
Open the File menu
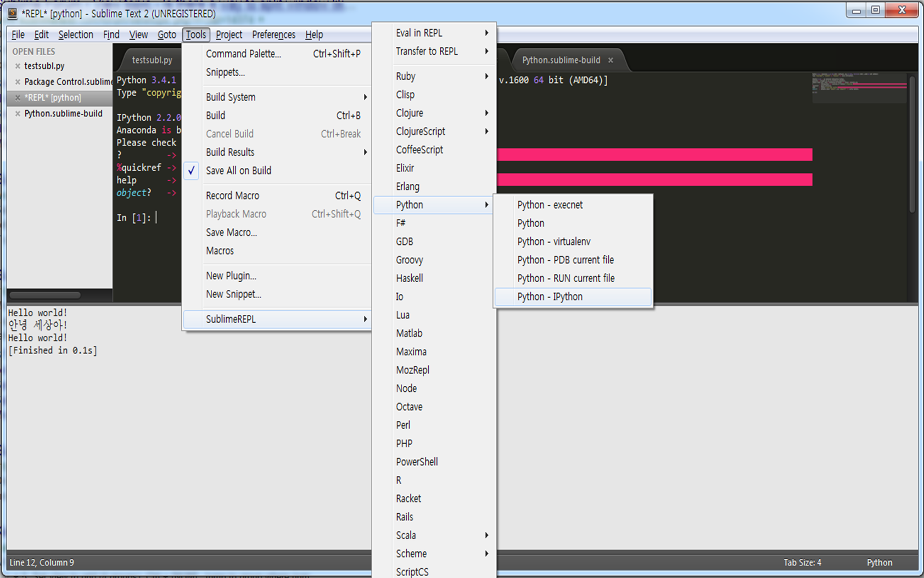(x=18, y=35)
